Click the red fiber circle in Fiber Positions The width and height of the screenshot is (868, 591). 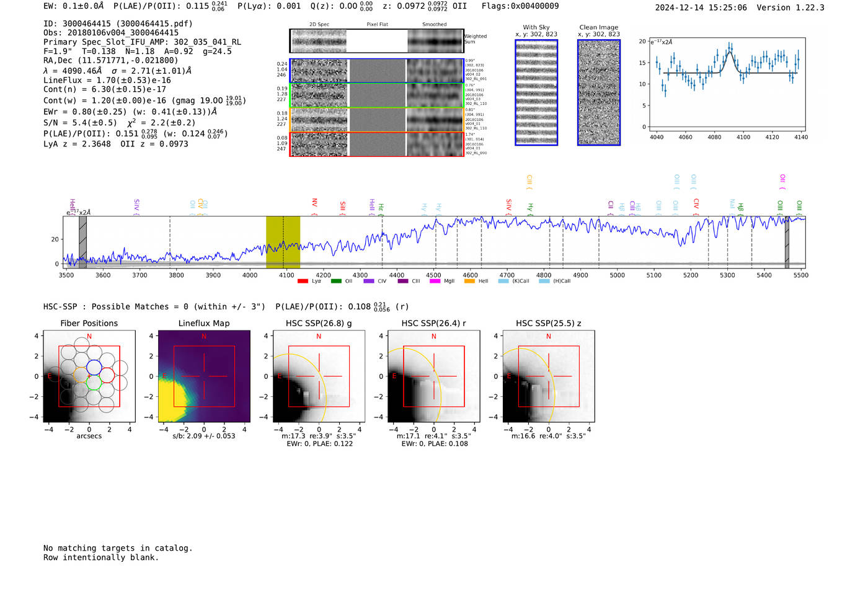click(x=107, y=375)
